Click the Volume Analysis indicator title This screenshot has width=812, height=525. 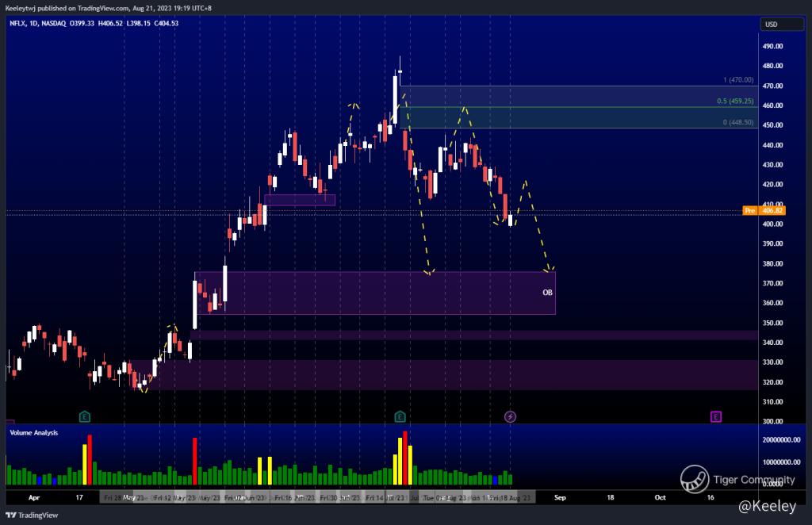tap(33, 432)
